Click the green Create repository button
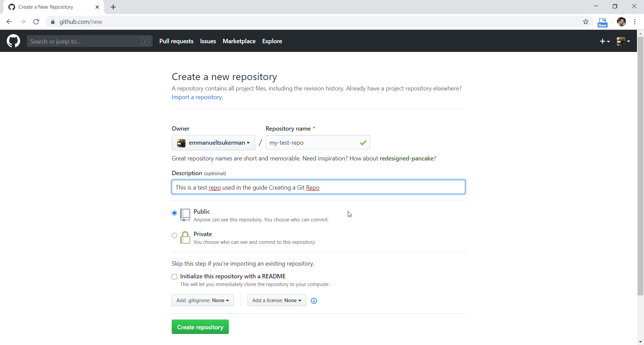This screenshot has width=644, height=345. 200,327
